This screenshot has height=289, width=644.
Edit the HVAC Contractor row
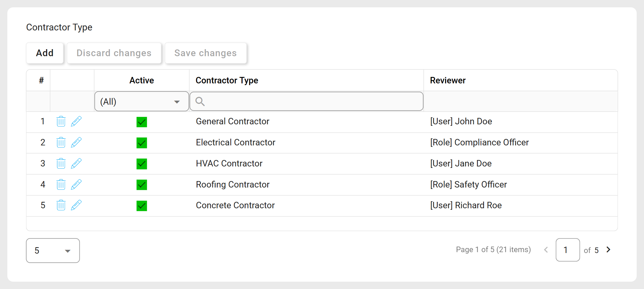coord(76,164)
